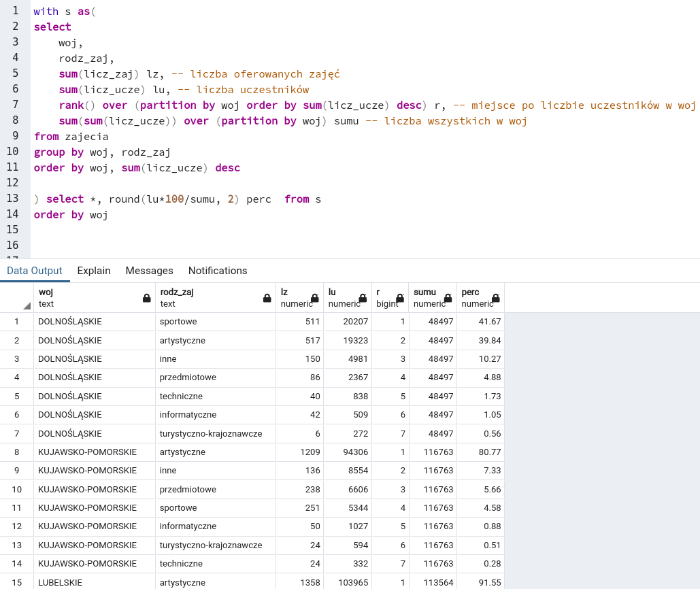
Task: Click the lock icon in r column header
Action: click(x=400, y=298)
